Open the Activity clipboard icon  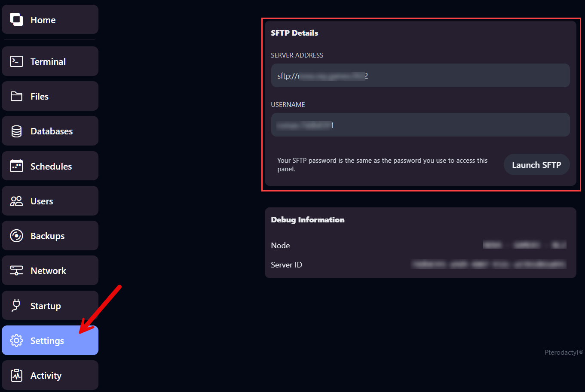point(16,375)
